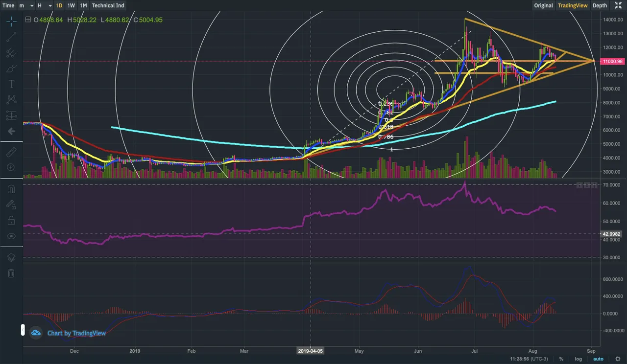
Task: Click the 11000.98 current price label
Action: coord(613,61)
